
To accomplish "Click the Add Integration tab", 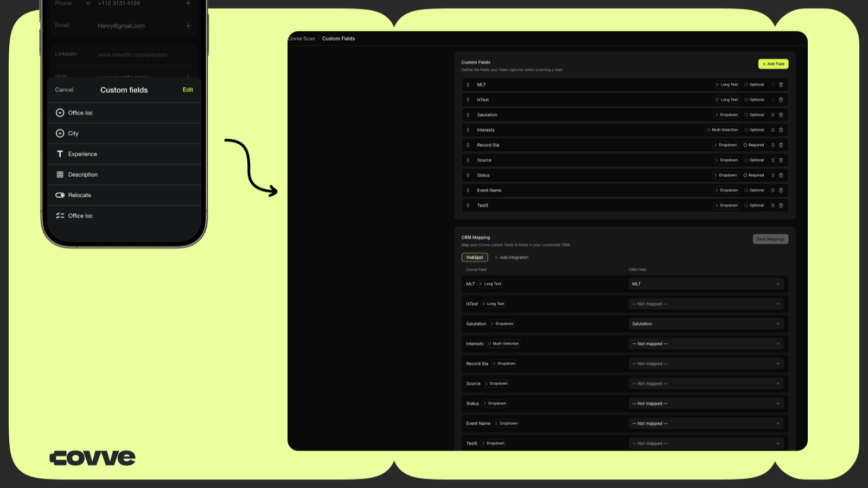I will (512, 258).
